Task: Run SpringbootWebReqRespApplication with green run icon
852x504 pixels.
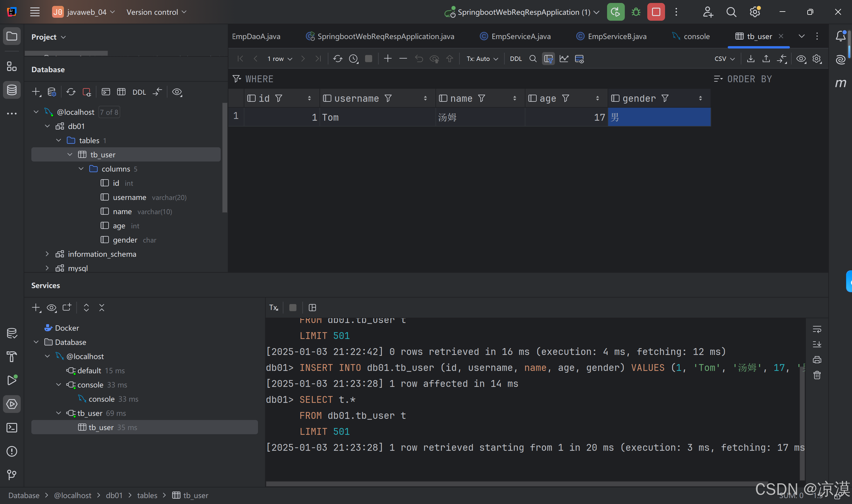Action: click(615, 12)
